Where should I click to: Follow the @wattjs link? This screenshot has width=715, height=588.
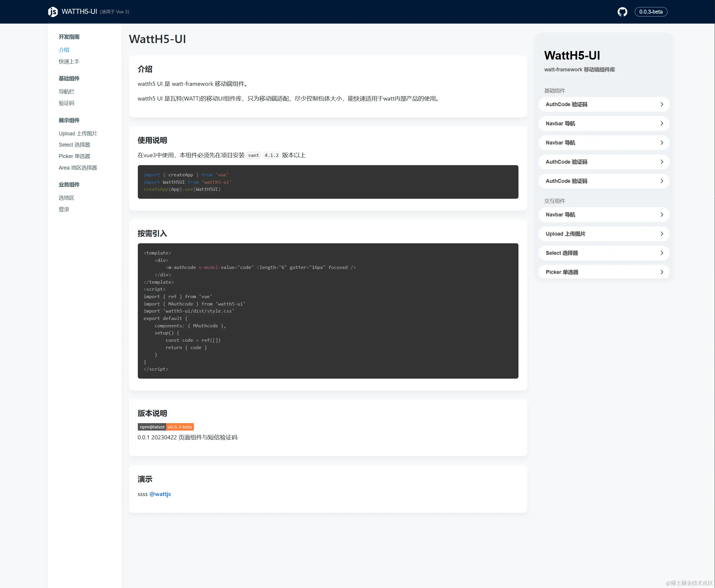click(x=160, y=494)
